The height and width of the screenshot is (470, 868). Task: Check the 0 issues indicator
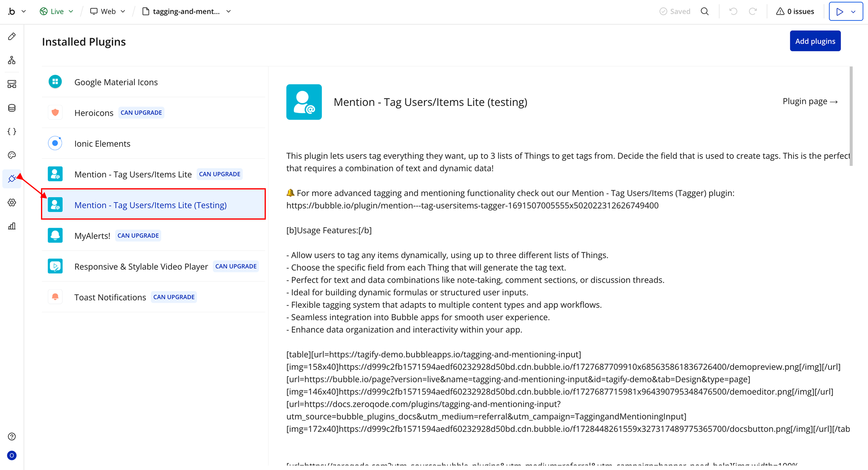(795, 11)
